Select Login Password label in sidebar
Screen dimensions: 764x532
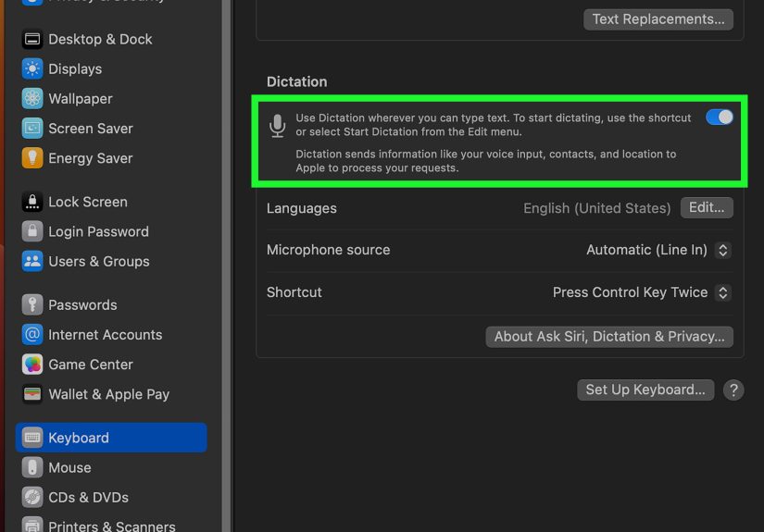click(98, 231)
